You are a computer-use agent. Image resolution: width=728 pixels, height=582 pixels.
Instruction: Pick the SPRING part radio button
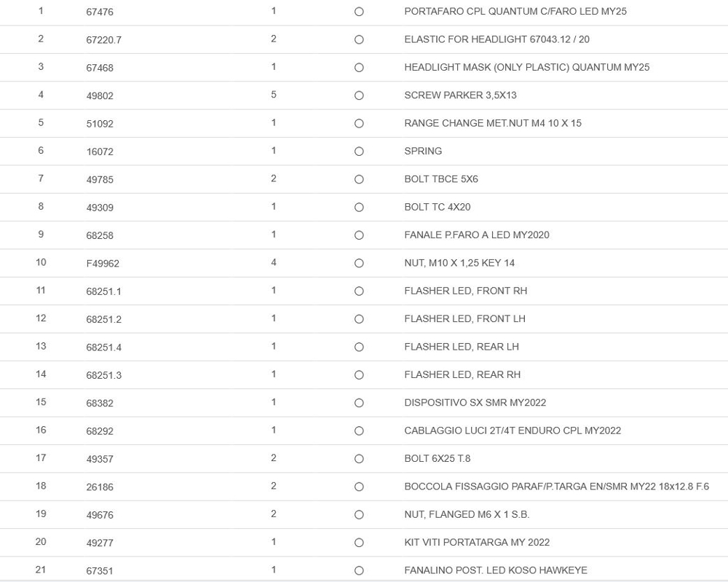click(359, 152)
